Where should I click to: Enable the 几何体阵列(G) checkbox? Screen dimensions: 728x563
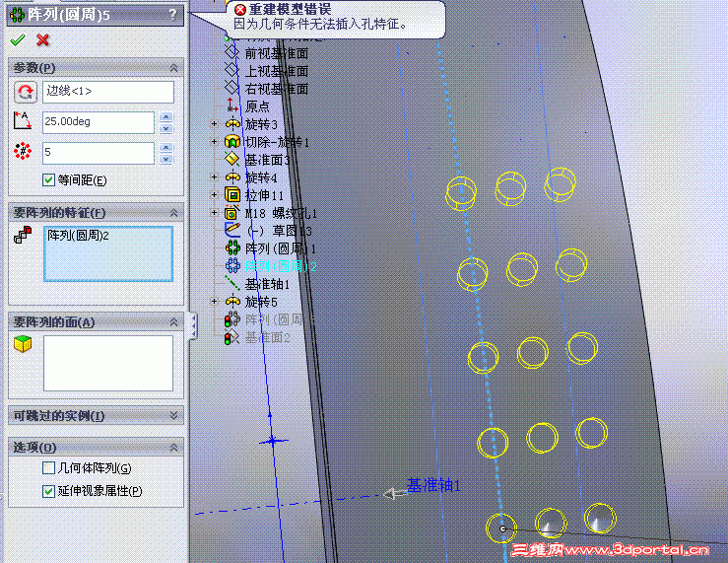[48, 467]
